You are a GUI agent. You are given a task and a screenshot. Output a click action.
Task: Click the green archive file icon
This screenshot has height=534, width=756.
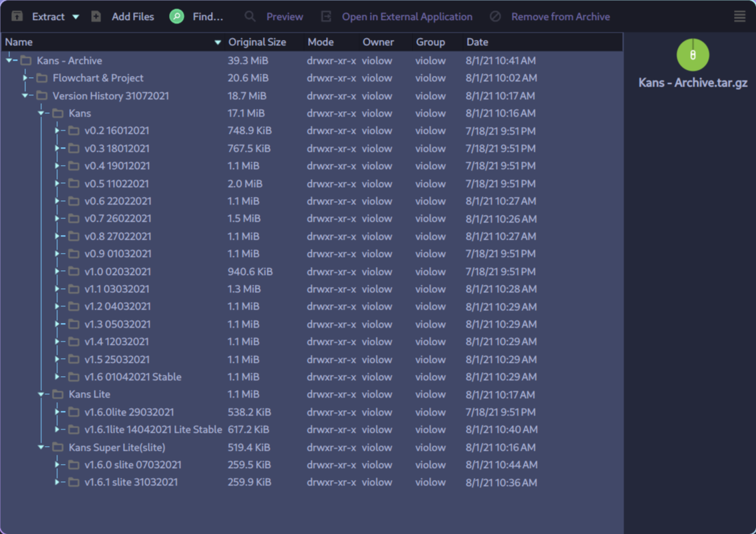693,55
